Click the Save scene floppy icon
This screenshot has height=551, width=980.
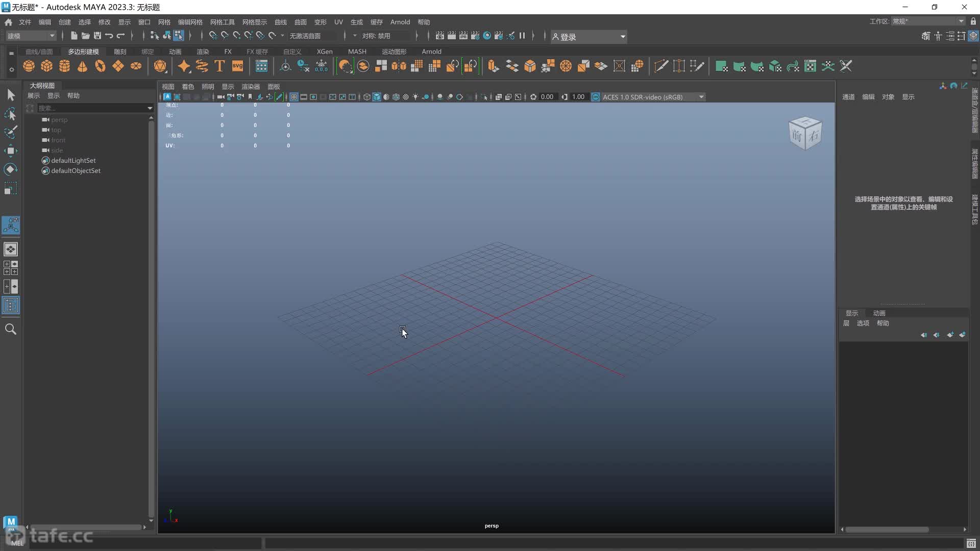click(x=97, y=36)
